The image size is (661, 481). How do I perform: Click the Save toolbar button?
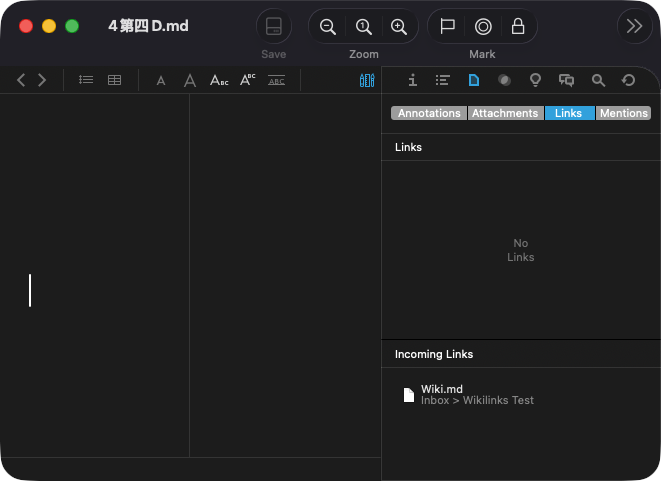pos(273,27)
